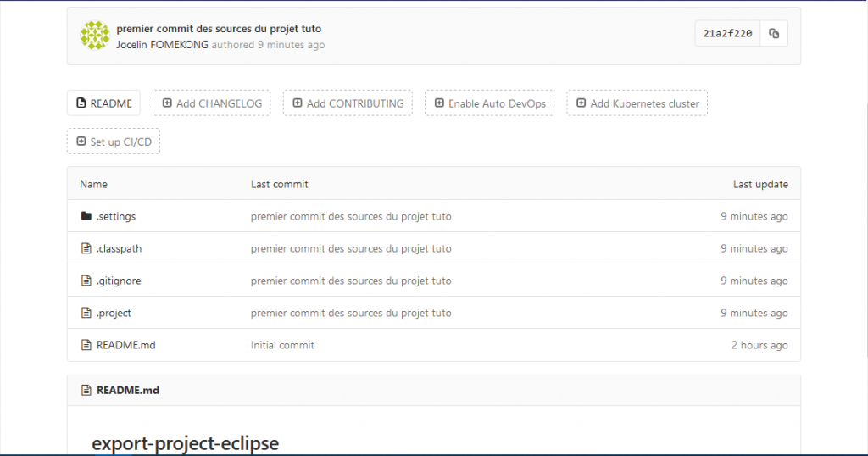Select Enable Auto DevOps
868x456 pixels.
(489, 103)
